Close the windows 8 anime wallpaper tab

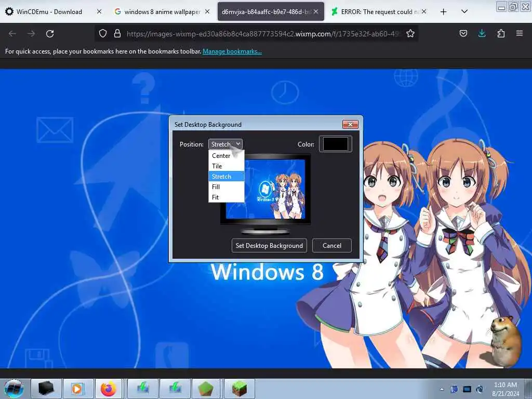tap(207, 11)
